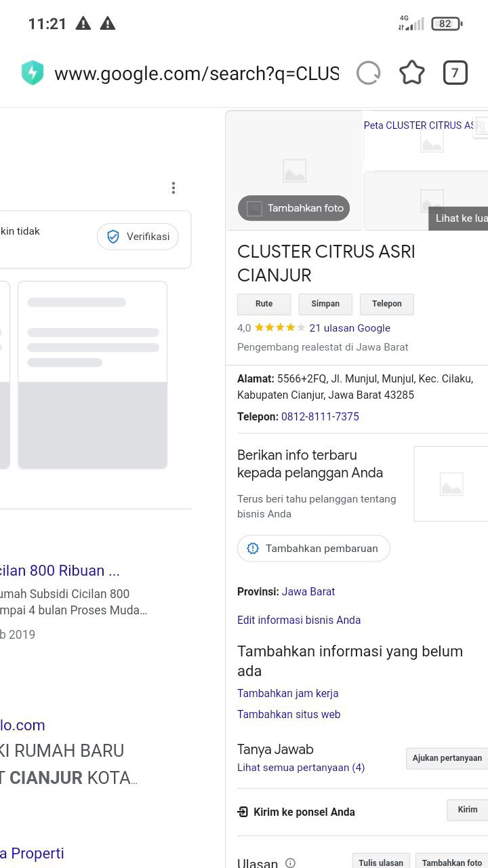Open Lihat semua pertanyaan (4) link
Viewport: 488px width, 868px height.
(x=301, y=768)
